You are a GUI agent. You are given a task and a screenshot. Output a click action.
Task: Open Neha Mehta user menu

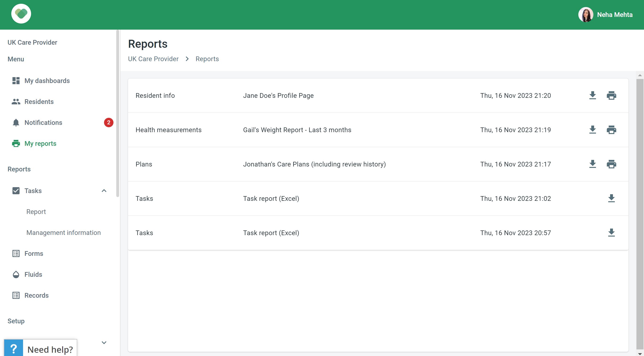(x=605, y=15)
